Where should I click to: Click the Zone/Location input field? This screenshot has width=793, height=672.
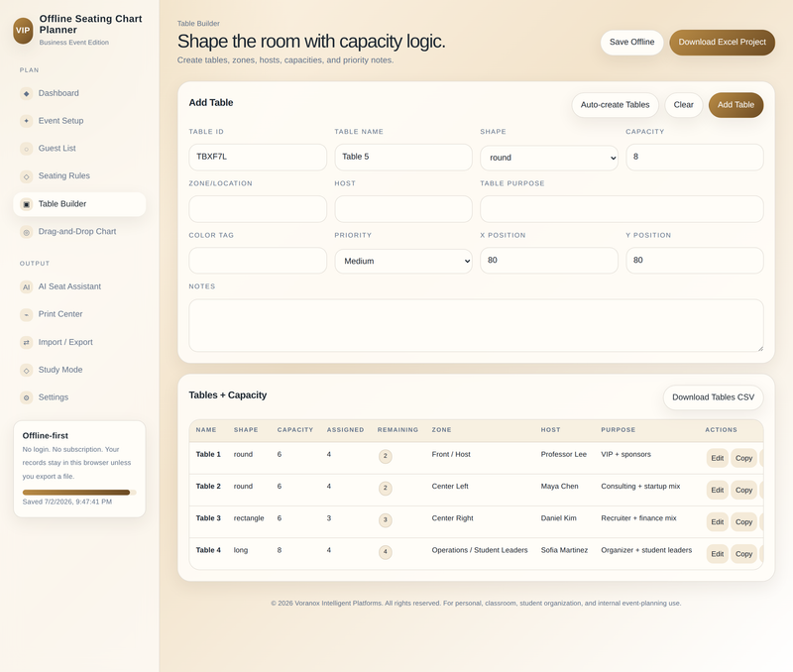click(x=258, y=209)
